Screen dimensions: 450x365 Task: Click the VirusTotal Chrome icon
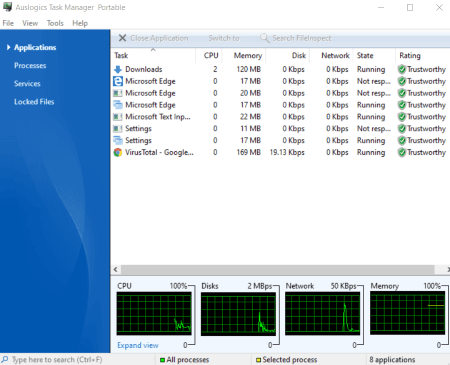coord(118,152)
